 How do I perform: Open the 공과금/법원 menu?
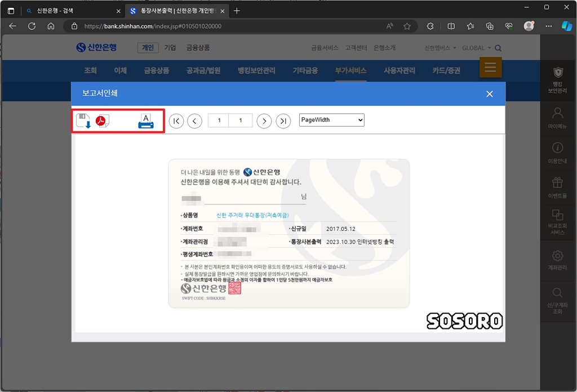[203, 70]
